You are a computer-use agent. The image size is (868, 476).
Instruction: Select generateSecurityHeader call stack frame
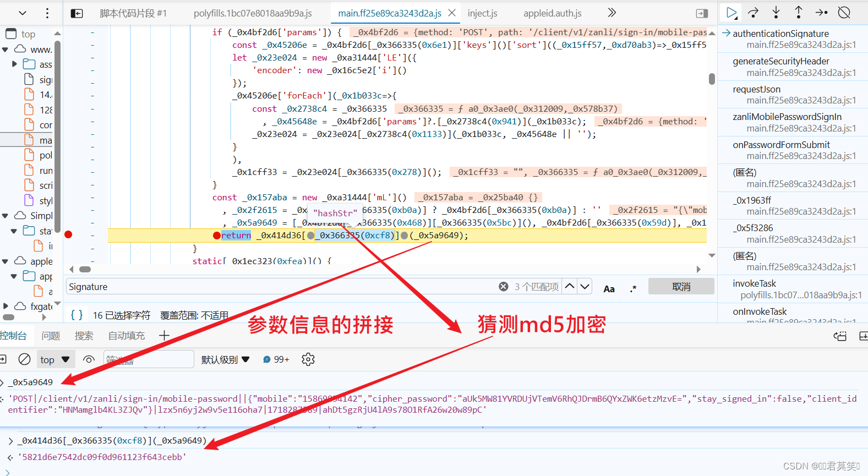[793, 67]
